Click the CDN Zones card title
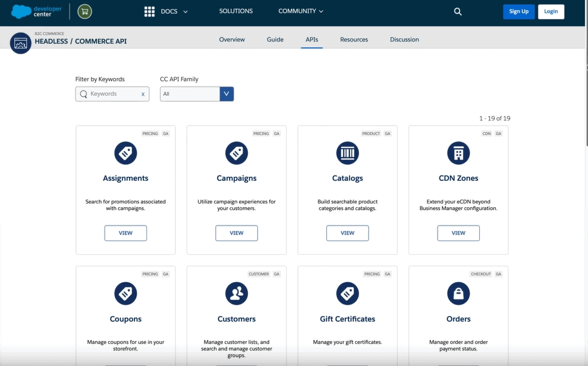Viewport: 588px width, 366px height. [x=458, y=179]
